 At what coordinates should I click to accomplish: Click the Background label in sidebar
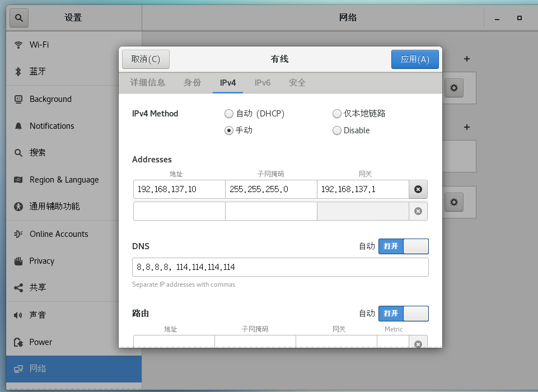[51, 99]
